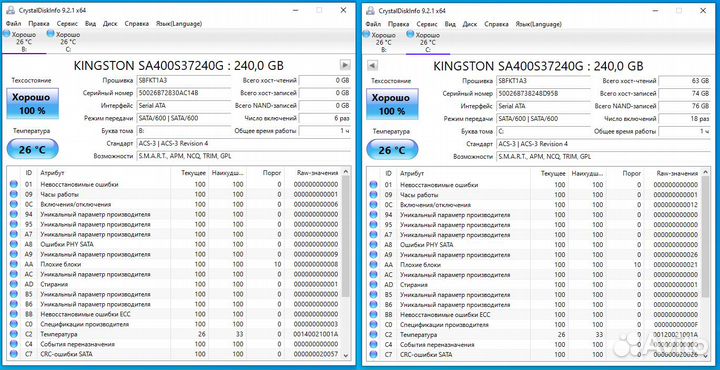Click serial number field 50026B72830AC14B
This screenshot has height=370, width=720.
[184, 93]
